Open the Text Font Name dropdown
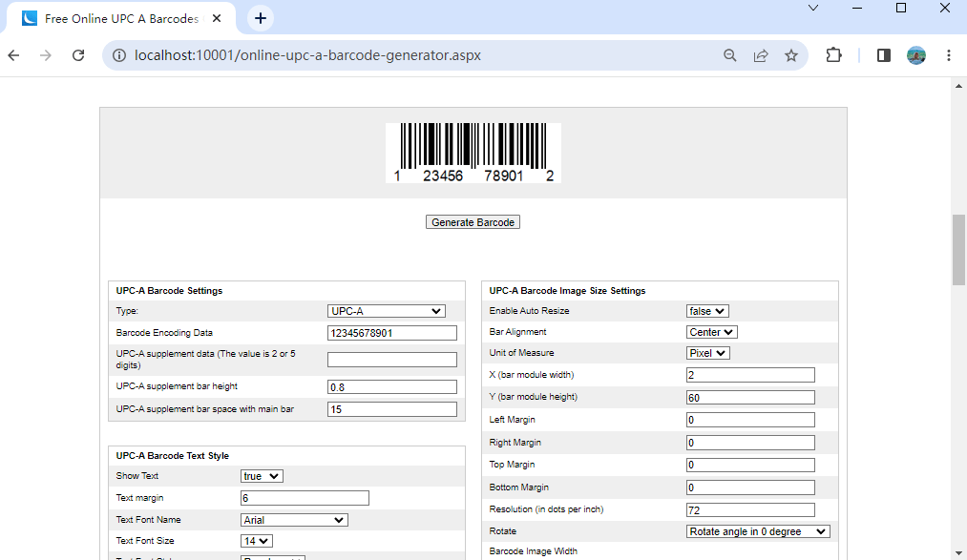This screenshot has width=967, height=560. [x=294, y=519]
